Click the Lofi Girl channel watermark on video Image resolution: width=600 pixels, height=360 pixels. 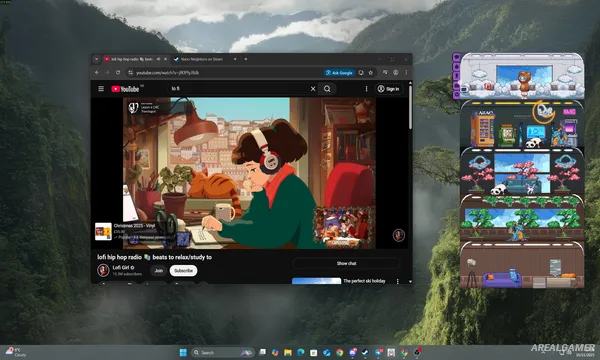click(x=399, y=235)
